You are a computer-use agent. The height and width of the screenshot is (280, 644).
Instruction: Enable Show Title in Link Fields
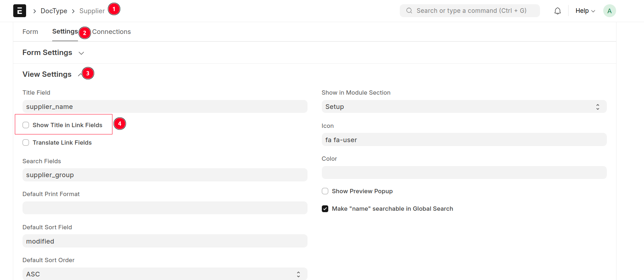tap(26, 125)
